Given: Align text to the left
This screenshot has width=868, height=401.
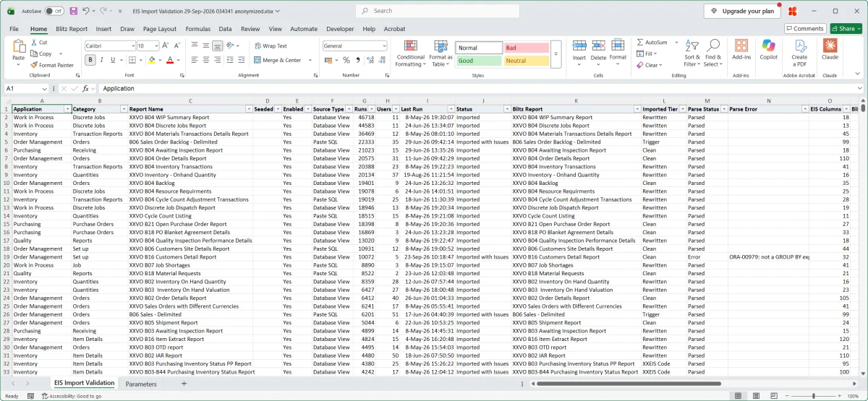Looking at the screenshot, I should 195,60.
